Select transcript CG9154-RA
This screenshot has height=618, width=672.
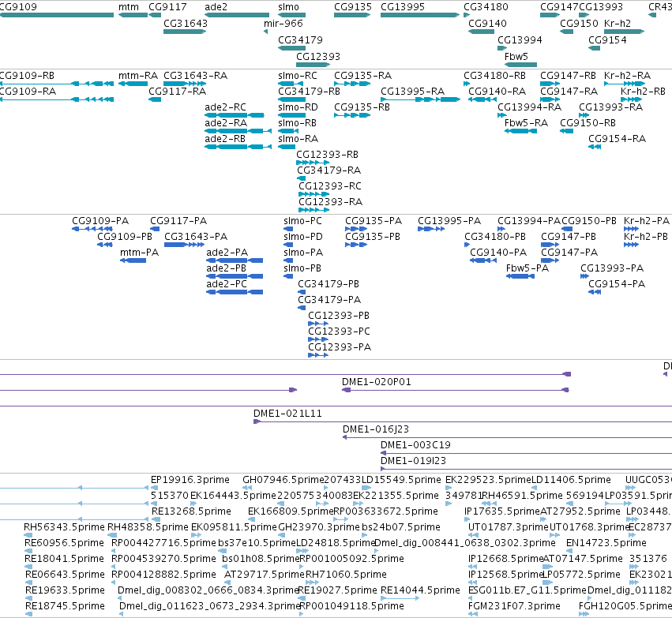click(595, 147)
